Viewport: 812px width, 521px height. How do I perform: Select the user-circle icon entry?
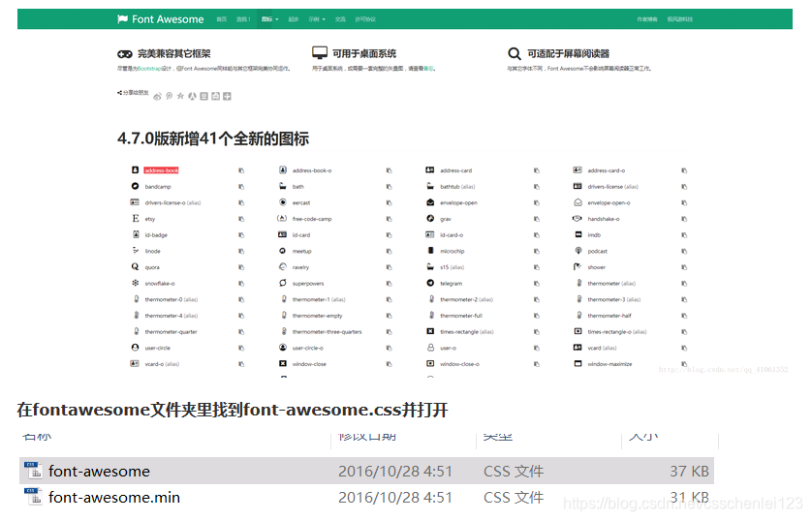151,348
